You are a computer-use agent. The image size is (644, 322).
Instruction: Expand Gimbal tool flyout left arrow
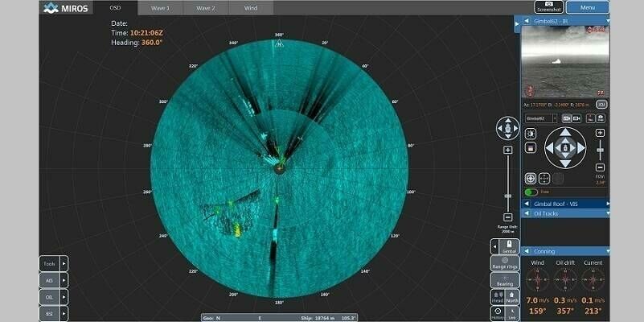[495, 247]
